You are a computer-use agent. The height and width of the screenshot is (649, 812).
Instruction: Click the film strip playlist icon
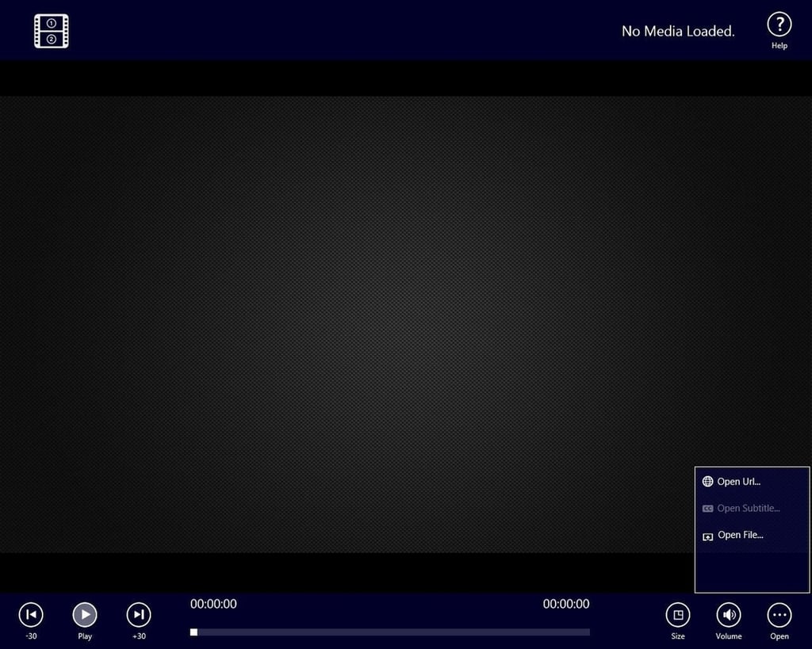(x=52, y=31)
